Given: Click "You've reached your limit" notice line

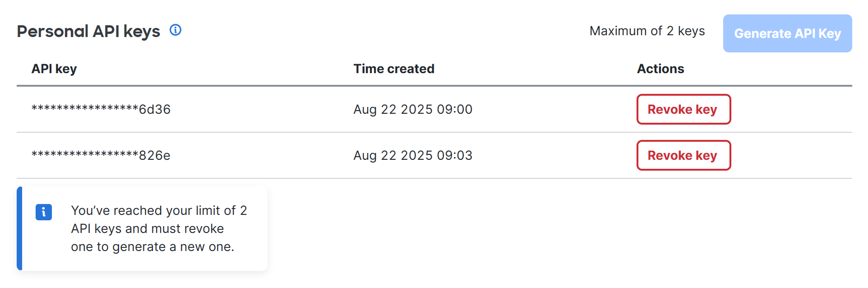Looking at the screenshot, I should point(159,210).
